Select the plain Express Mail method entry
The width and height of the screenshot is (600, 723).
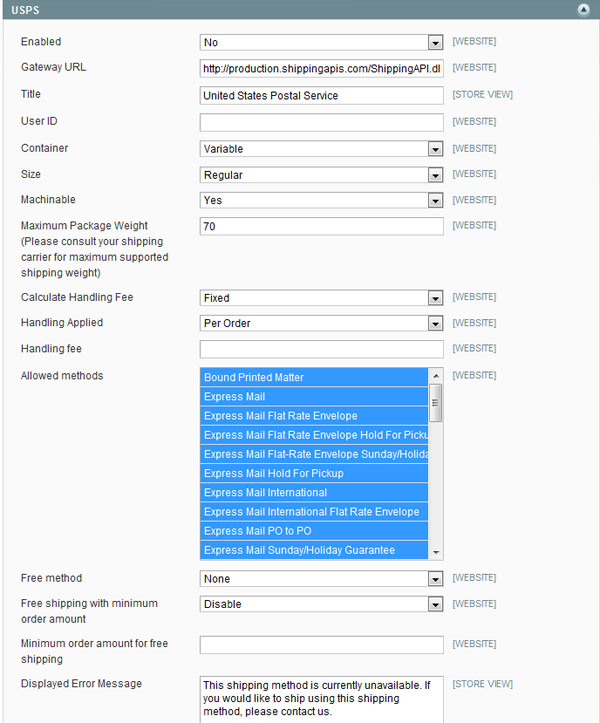coord(314,397)
